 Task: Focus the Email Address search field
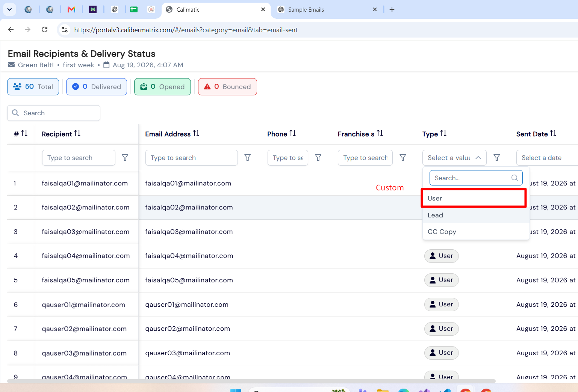(192, 158)
